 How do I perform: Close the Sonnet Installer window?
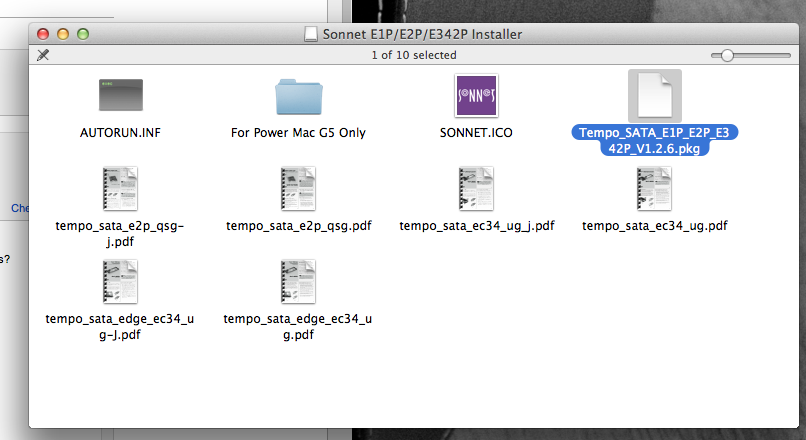(43, 34)
